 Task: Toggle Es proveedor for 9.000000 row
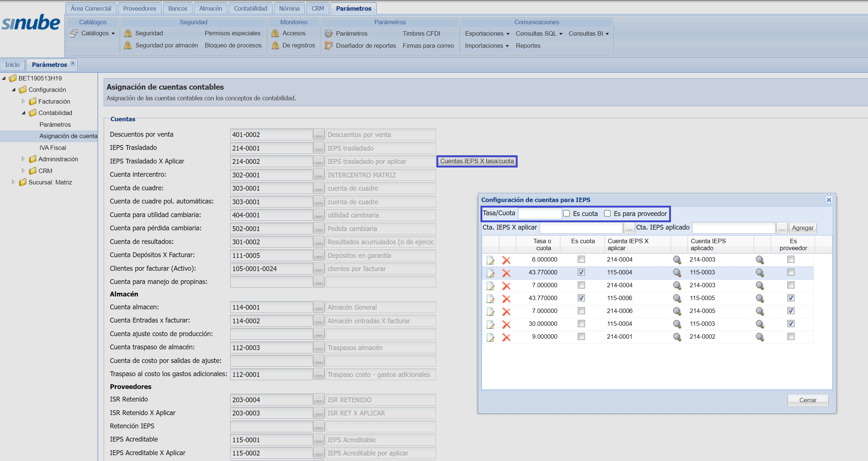click(x=790, y=336)
